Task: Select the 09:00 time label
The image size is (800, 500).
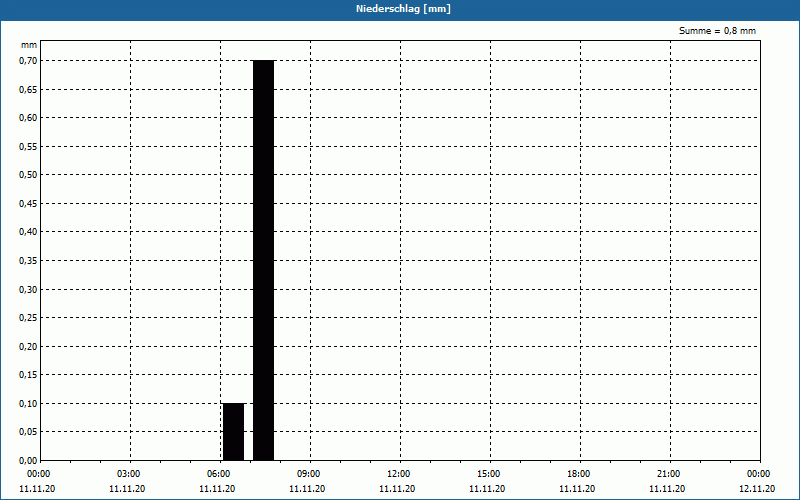Action: click(x=309, y=474)
